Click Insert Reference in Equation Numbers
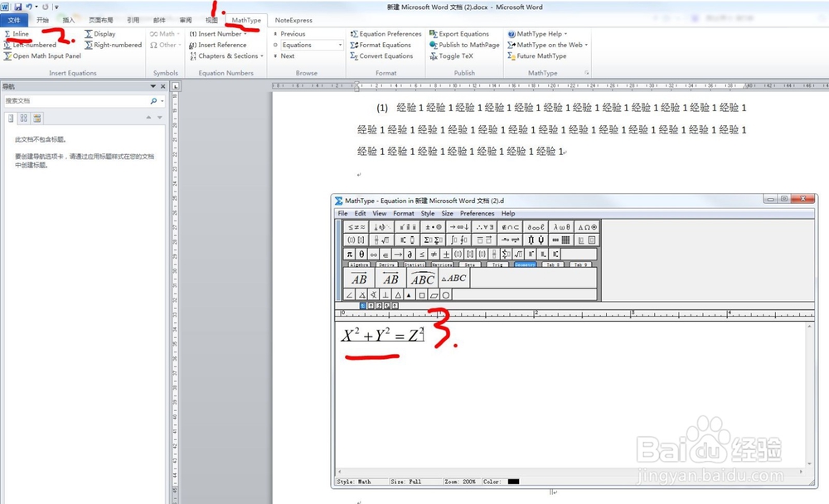829x504 pixels. pos(218,45)
